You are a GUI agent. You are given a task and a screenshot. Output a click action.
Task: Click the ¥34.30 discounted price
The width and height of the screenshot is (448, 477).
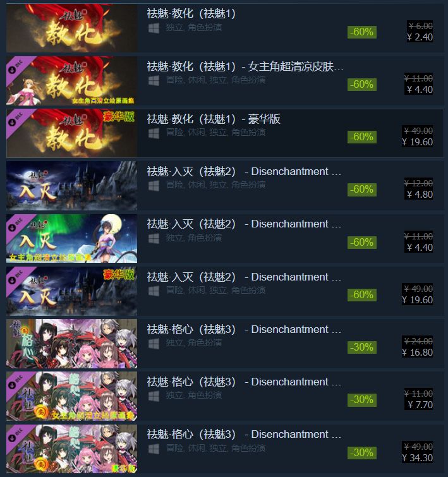pyautogui.click(x=417, y=458)
